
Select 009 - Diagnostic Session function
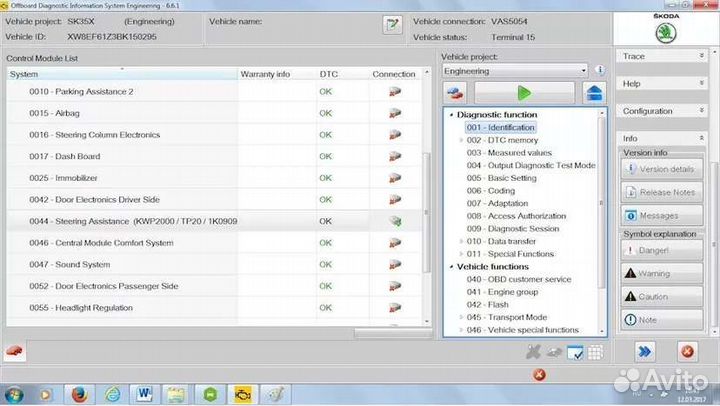click(x=513, y=229)
